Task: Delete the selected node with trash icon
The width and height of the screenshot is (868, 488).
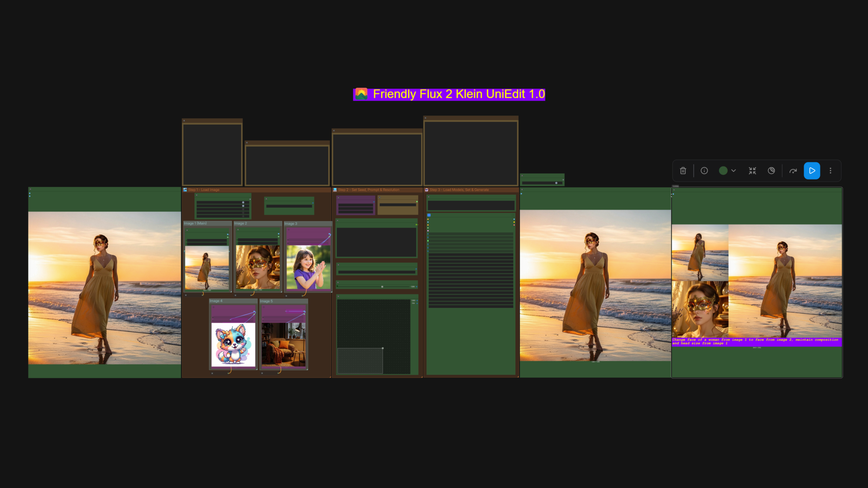Action: 683,171
